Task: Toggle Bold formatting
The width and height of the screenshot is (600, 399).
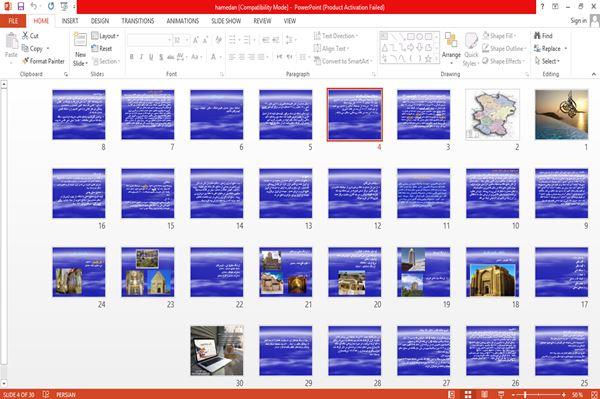Action: click(x=132, y=57)
